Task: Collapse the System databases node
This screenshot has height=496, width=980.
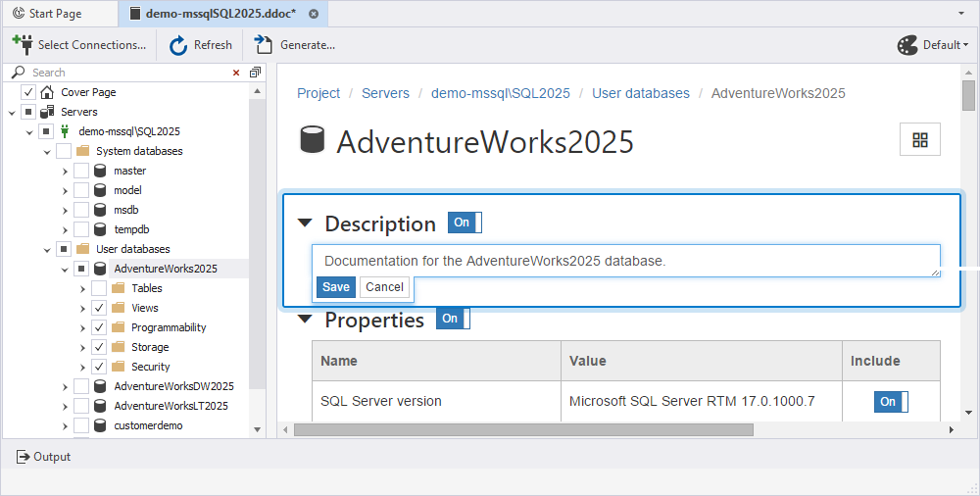Action: (x=47, y=152)
